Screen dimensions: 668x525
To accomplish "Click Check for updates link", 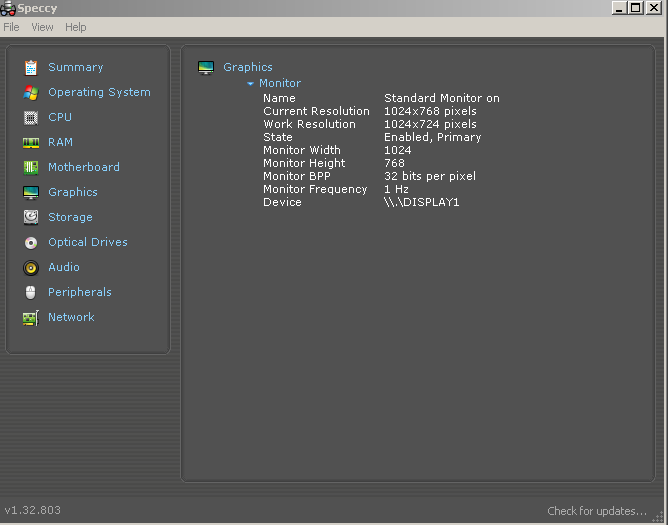I will click(x=597, y=511).
